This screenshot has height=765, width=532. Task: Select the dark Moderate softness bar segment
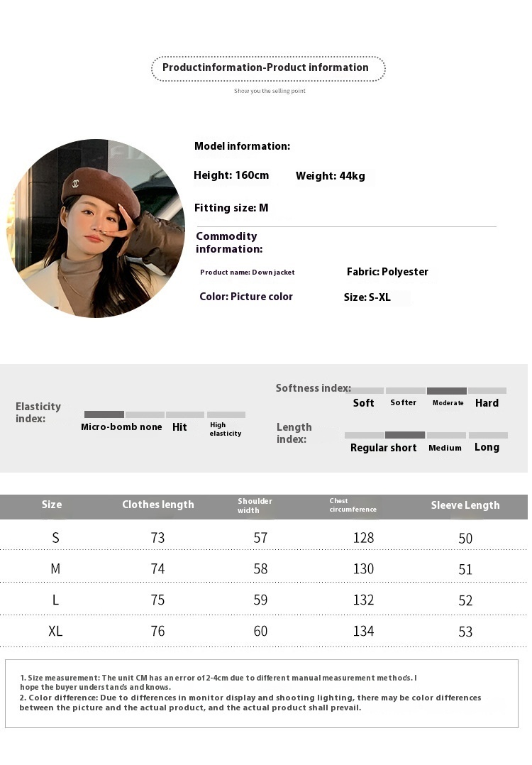tap(446, 391)
